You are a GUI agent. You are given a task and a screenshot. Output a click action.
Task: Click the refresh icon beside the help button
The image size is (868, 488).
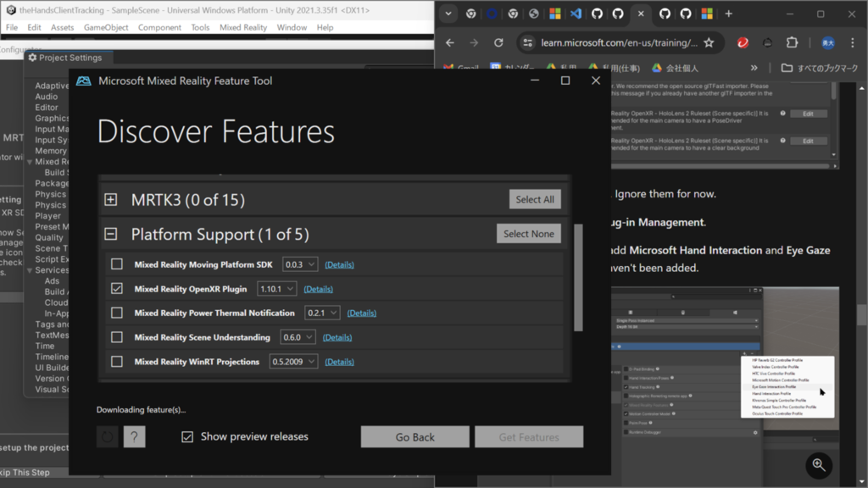[108, 436]
